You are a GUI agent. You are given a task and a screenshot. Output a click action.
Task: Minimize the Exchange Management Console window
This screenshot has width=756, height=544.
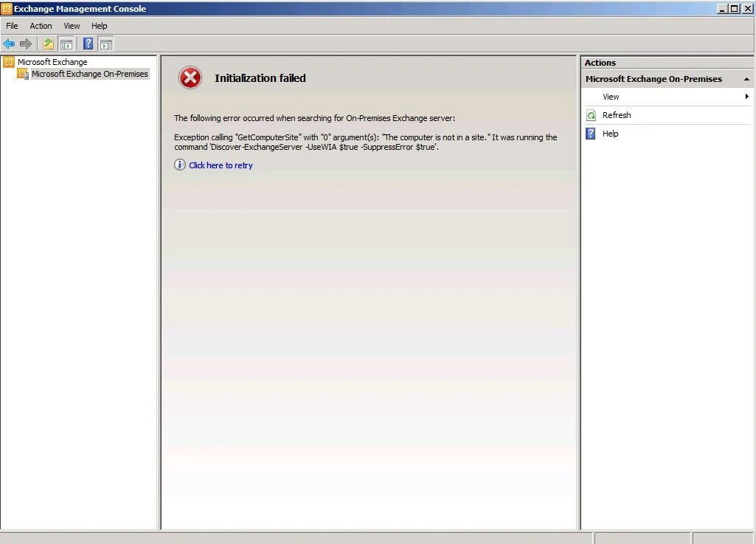coord(722,9)
